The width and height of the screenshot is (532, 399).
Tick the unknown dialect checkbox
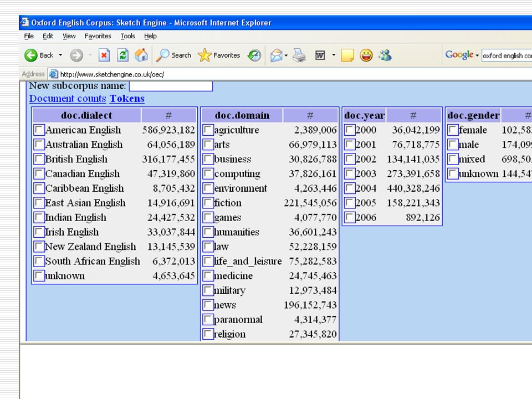click(39, 275)
